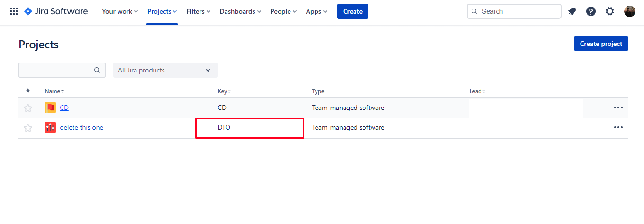The height and width of the screenshot is (224, 644).
Task: Click the user profile avatar
Action: tap(629, 11)
